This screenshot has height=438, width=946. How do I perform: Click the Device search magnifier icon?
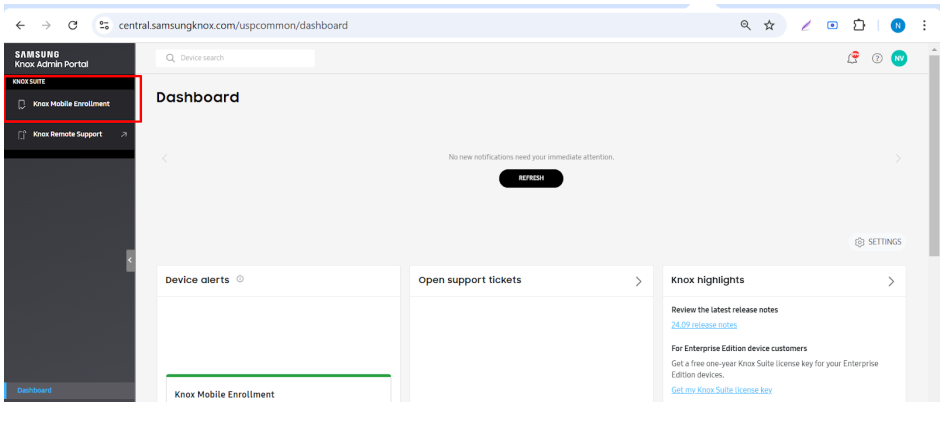pos(170,58)
